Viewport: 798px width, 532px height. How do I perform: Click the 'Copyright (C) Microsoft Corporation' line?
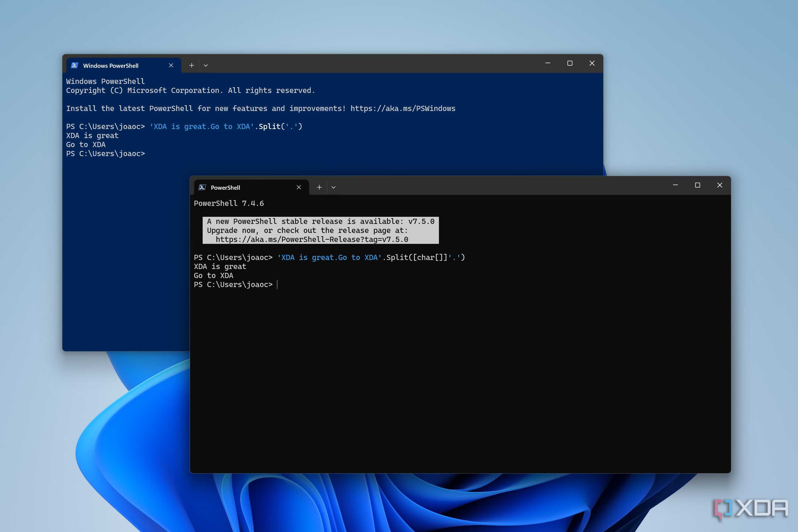(190, 90)
